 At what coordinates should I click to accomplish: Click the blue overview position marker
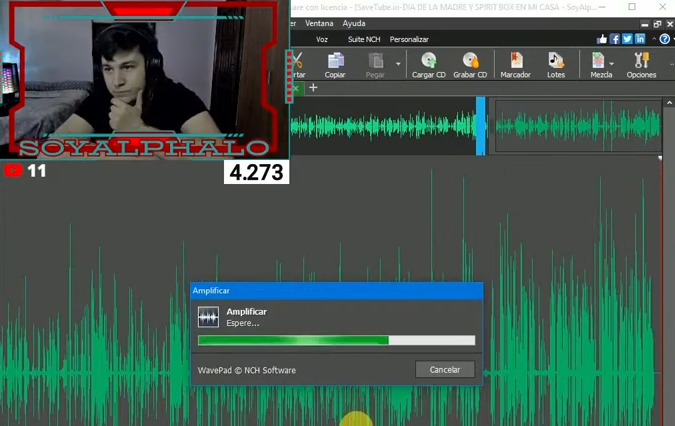(481, 126)
